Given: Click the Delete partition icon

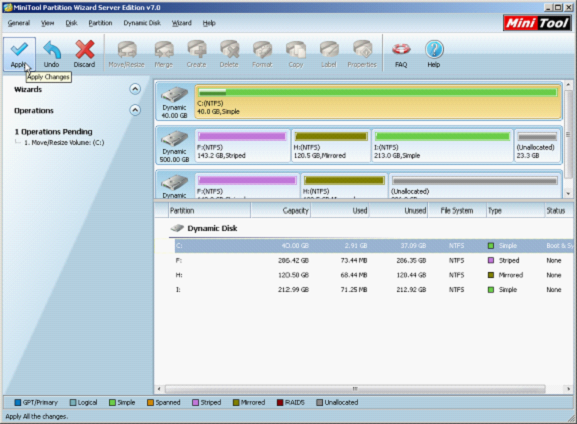Looking at the screenshot, I should pos(229,49).
